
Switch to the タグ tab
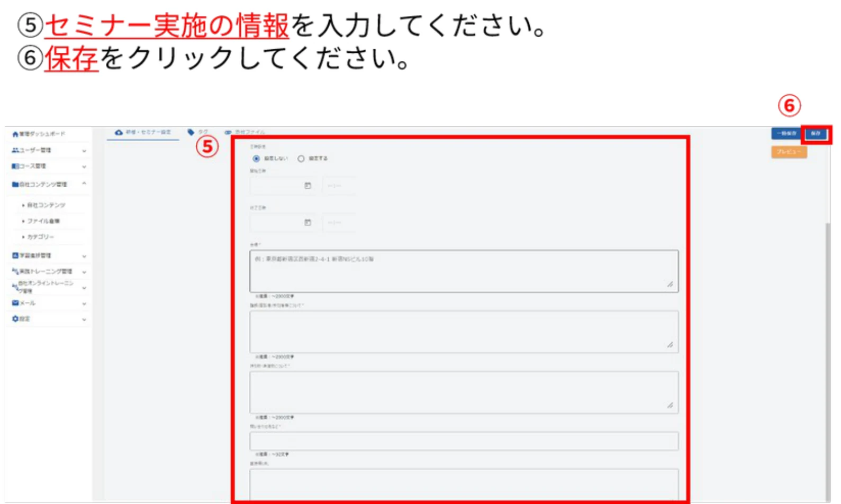point(198,132)
